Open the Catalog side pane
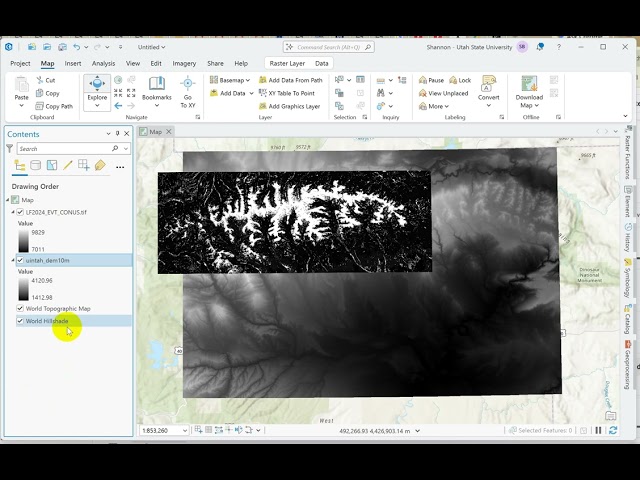Image resolution: width=640 pixels, height=480 pixels. (x=628, y=319)
